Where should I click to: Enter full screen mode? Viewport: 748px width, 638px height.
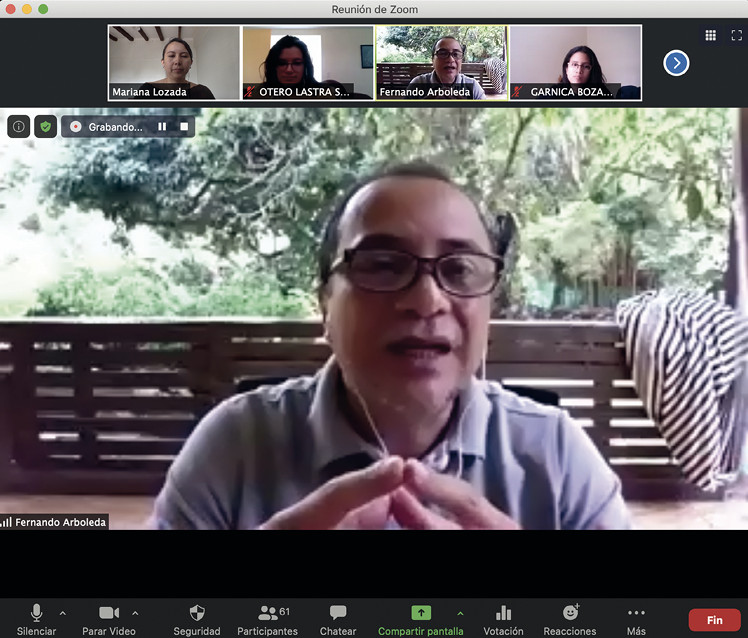pos(736,35)
